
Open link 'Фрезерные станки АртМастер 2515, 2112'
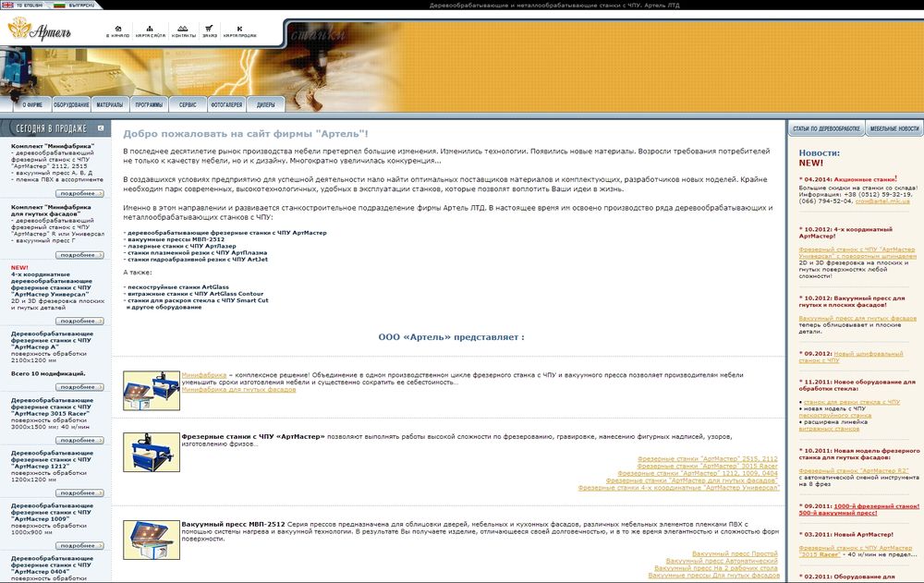pyautogui.click(x=708, y=458)
